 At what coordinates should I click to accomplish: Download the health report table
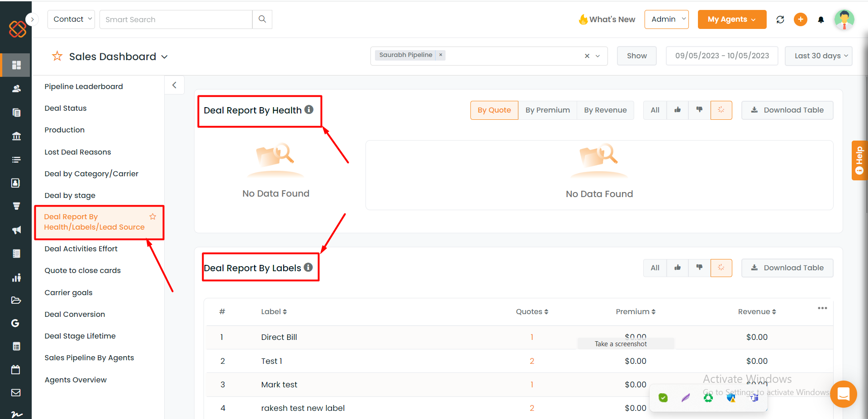tap(787, 110)
